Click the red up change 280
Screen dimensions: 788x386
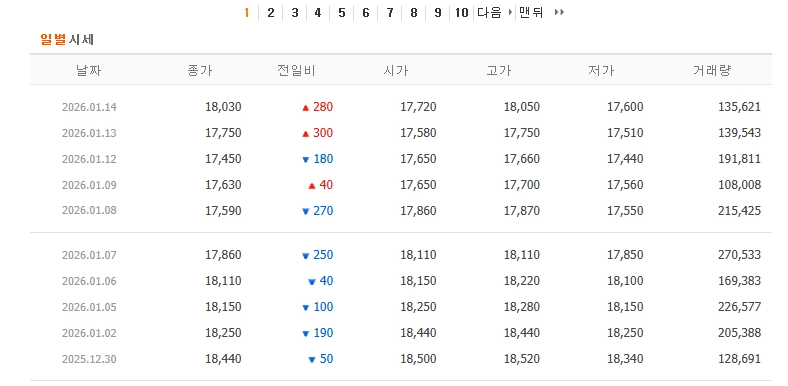click(317, 107)
